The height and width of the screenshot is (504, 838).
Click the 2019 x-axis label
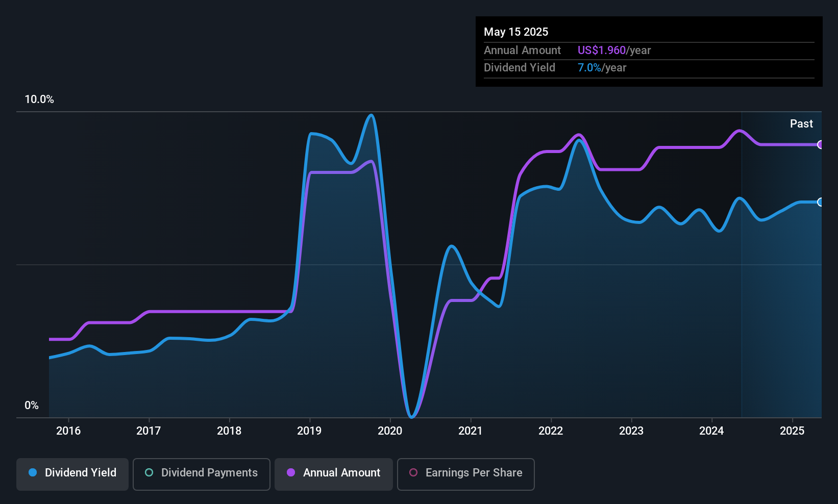point(309,431)
